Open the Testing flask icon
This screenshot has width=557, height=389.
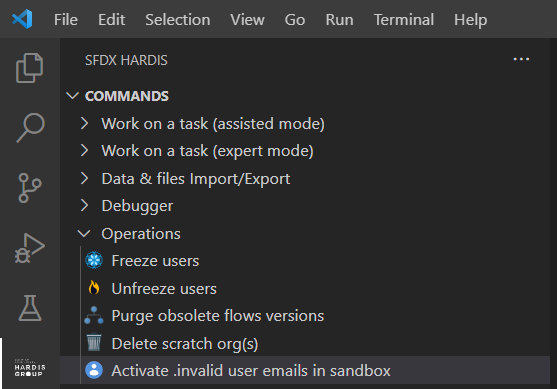pyautogui.click(x=30, y=308)
